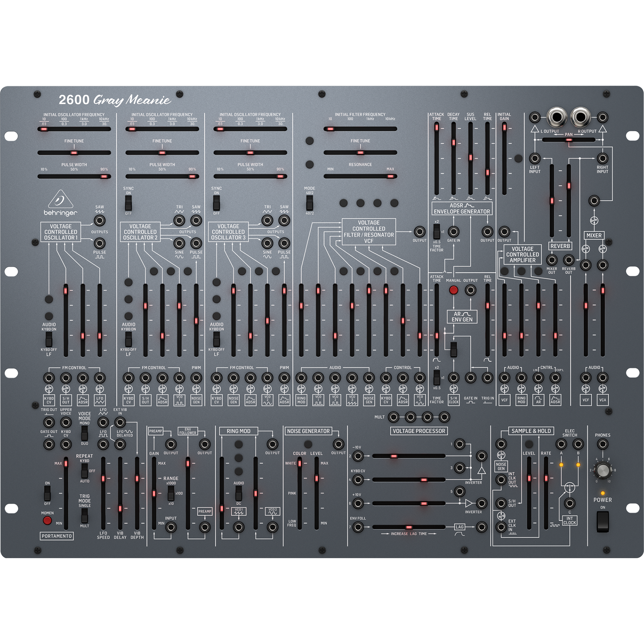Click the phones volume knob
644x644 pixels.
pos(602,470)
